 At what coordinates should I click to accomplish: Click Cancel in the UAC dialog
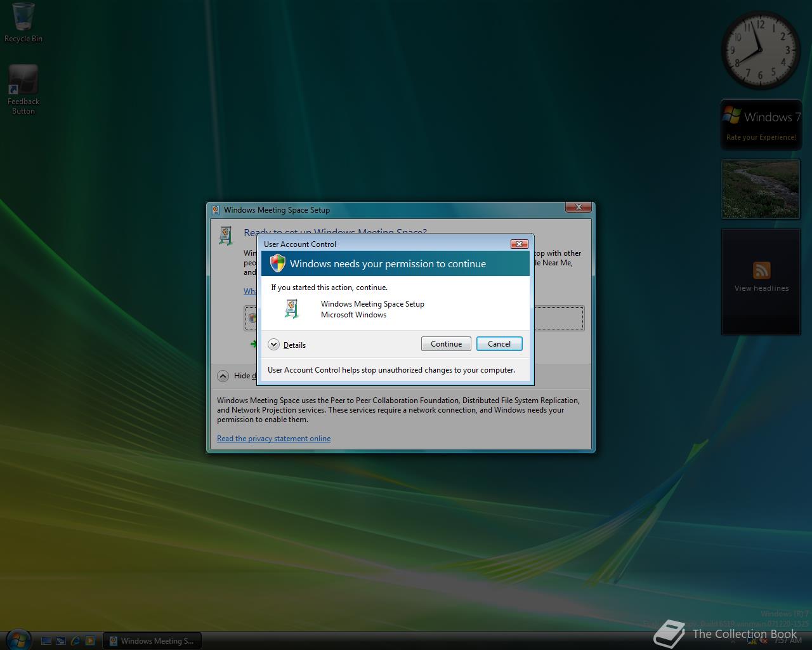[499, 344]
